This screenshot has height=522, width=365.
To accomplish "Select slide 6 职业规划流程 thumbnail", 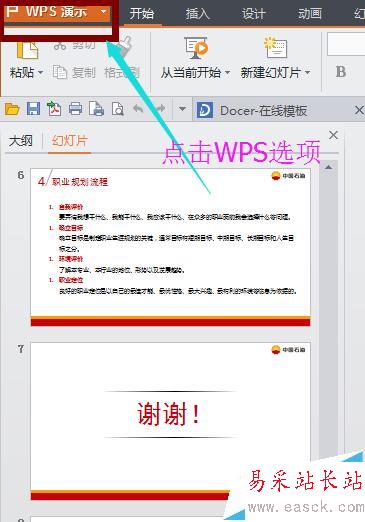I will 170,247.
